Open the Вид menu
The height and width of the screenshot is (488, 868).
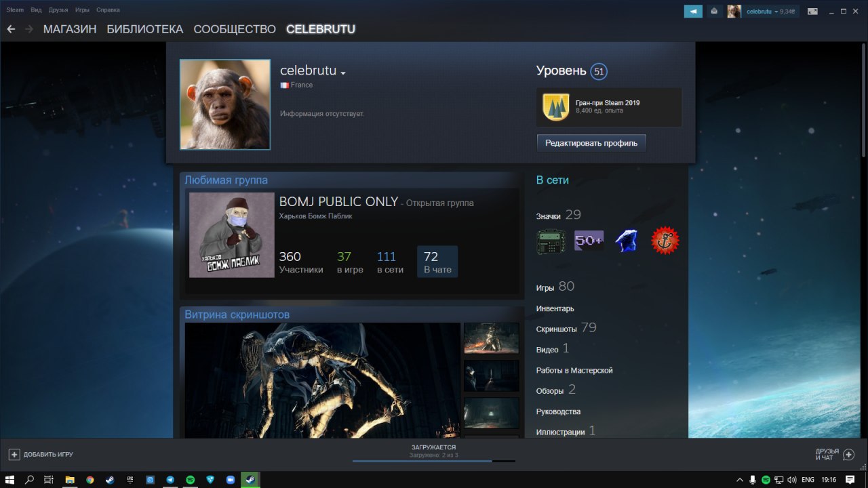coord(36,10)
